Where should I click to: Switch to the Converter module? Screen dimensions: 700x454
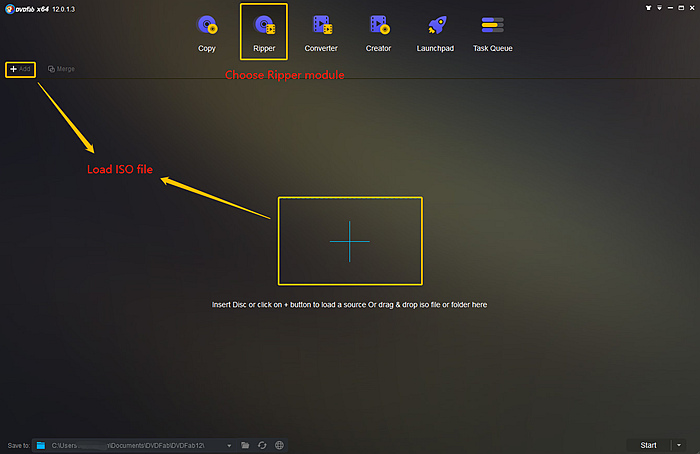pyautogui.click(x=321, y=33)
